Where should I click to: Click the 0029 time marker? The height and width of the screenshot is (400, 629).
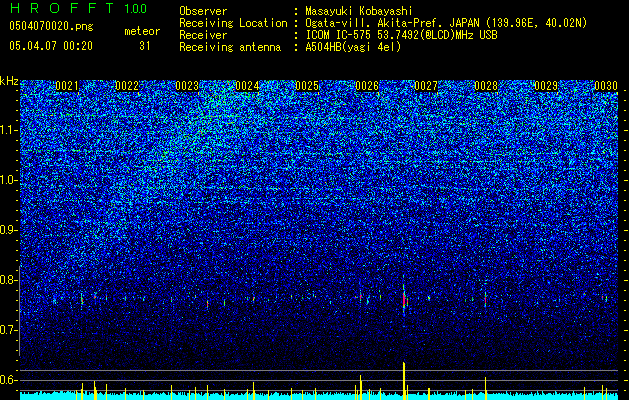pos(546,86)
